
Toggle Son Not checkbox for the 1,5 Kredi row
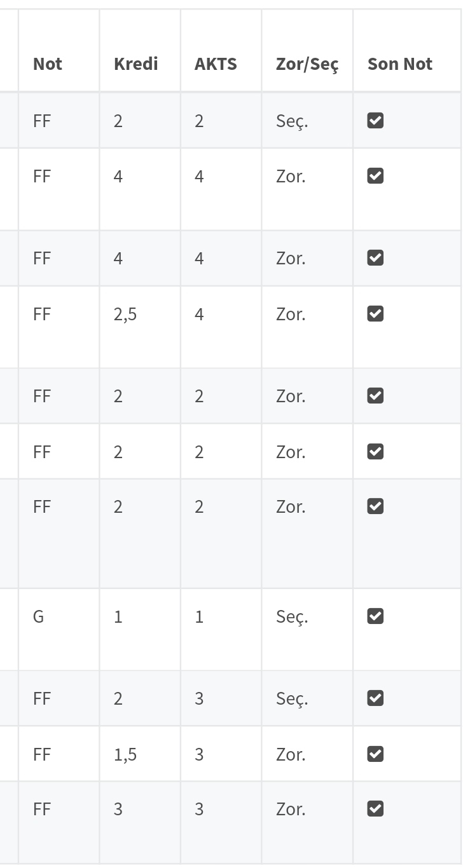[375, 754]
